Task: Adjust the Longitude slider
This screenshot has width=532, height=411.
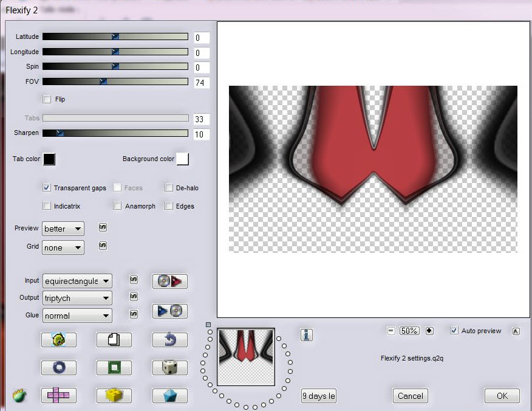Action: pos(115,52)
